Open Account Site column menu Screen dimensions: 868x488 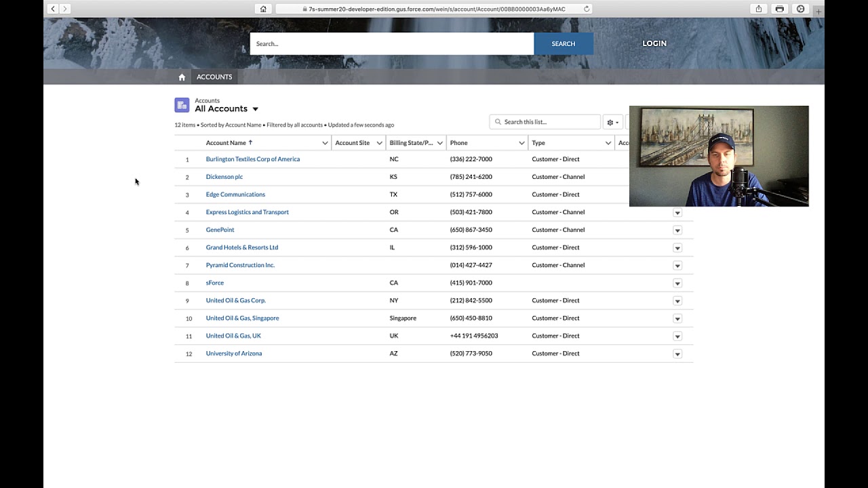(379, 143)
